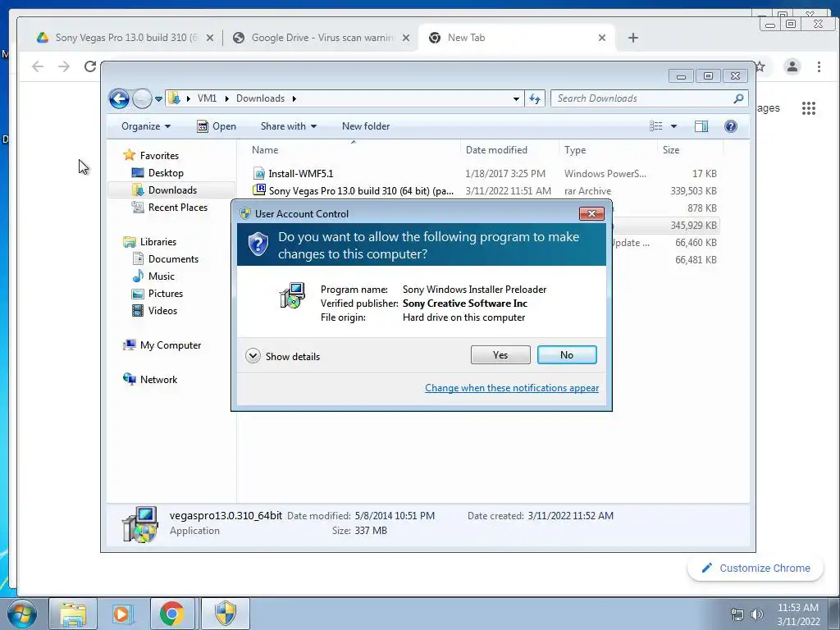The image size is (840, 630).
Task: Open Change when these notifications appear link
Action: pos(512,388)
